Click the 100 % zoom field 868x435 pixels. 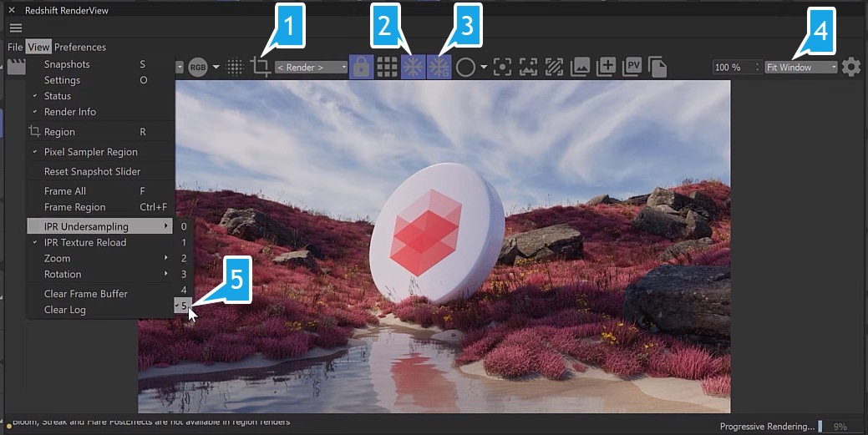tap(734, 68)
